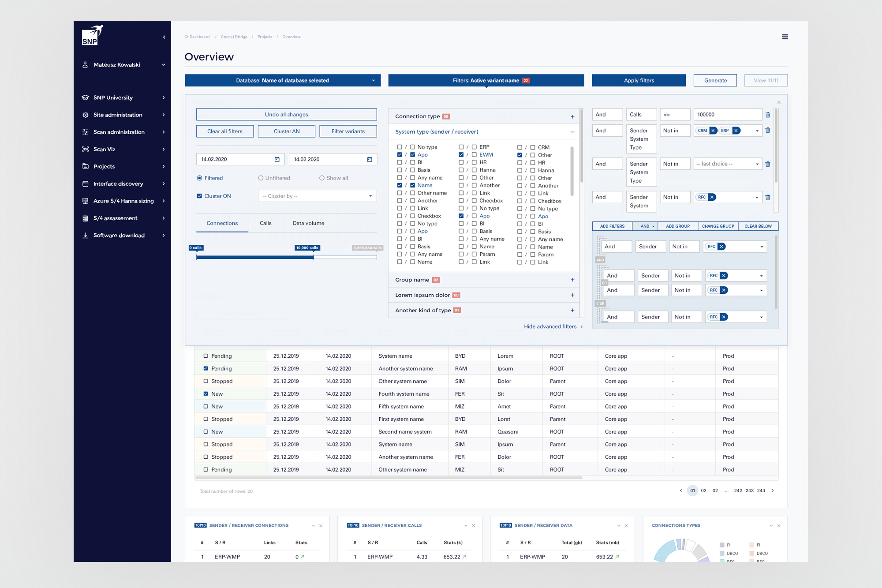The image size is (882, 588).
Task: Uncheck the Cluster ON checkbox
Action: 199,196
